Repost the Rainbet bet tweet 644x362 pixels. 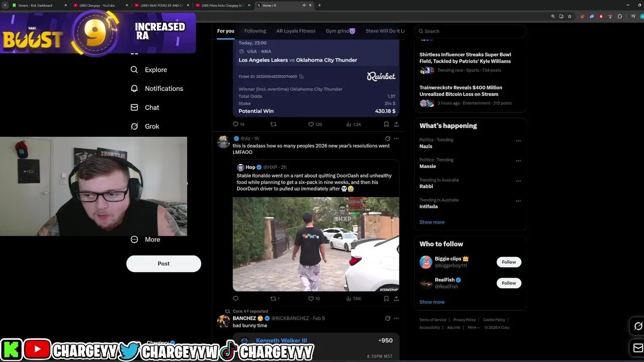point(274,124)
